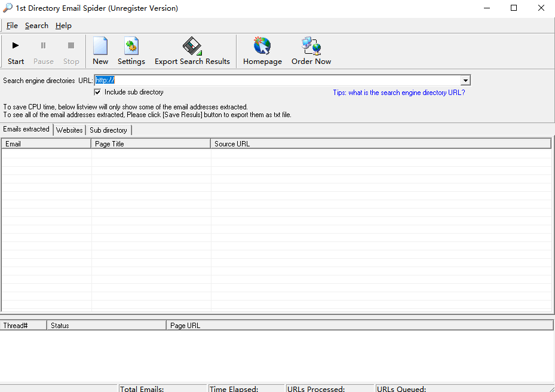Click the URLs Queued status field
Viewport: 555px width, 392px height.
point(461,388)
